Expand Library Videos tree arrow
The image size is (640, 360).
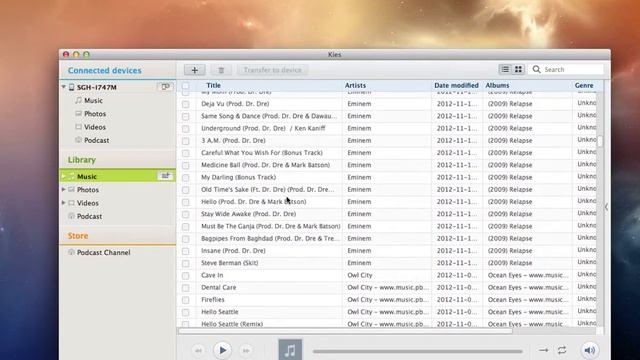pos(64,202)
